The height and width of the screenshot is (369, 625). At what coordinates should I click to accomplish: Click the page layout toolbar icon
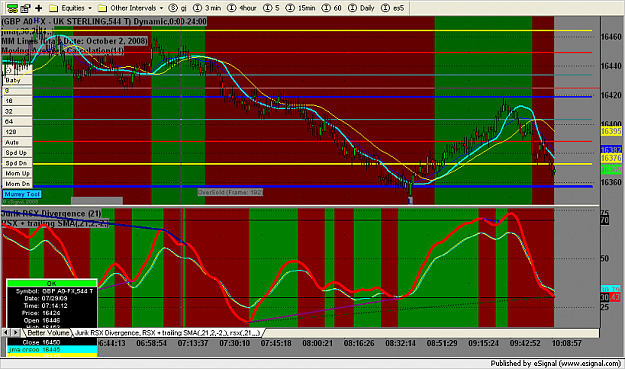pyautogui.click(x=25, y=8)
